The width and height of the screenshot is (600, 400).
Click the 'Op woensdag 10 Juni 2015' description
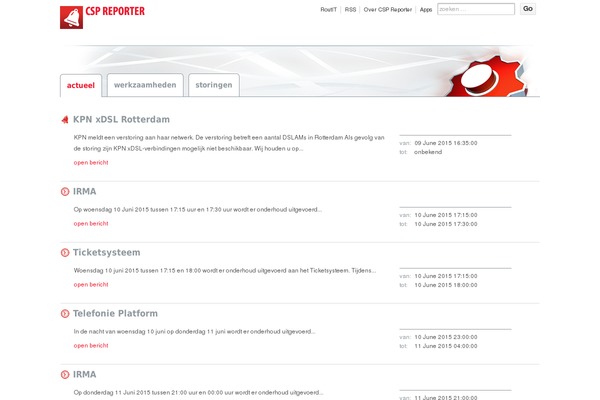point(197,210)
